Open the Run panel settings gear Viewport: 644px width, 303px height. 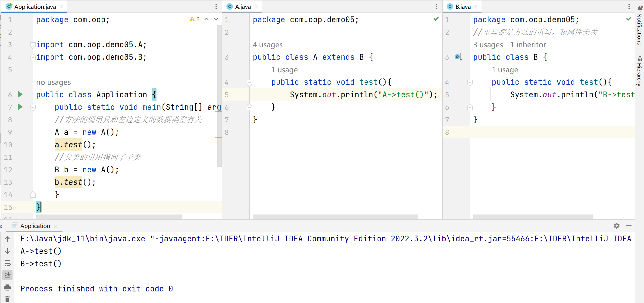coord(616,225)
